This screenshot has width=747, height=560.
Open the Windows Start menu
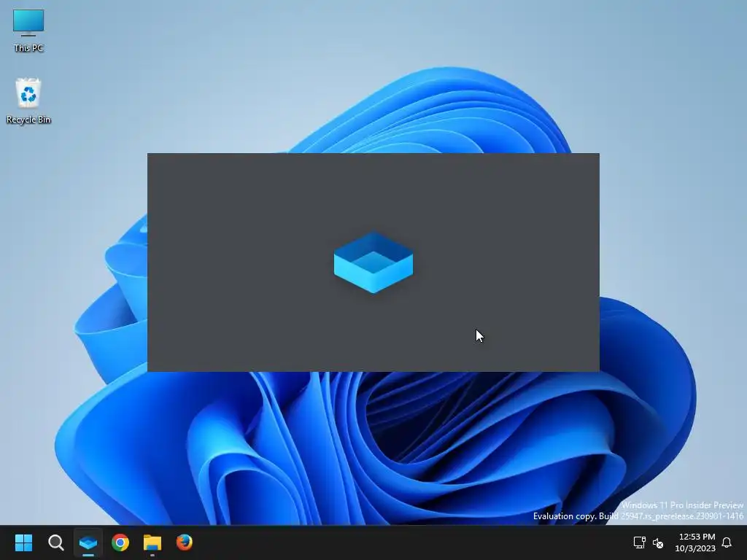pyautogui.click(x=23, y=542)
